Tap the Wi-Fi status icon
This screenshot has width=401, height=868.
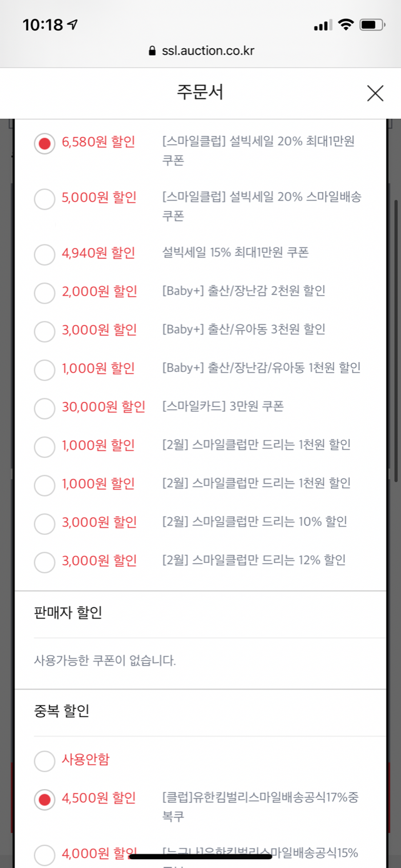tap(345, 25)
